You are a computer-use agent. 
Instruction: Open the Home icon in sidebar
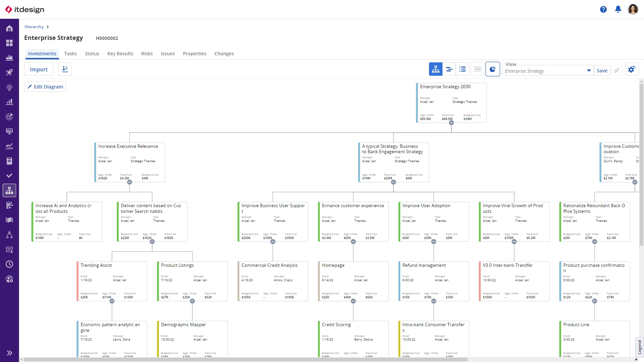(9, 28)
